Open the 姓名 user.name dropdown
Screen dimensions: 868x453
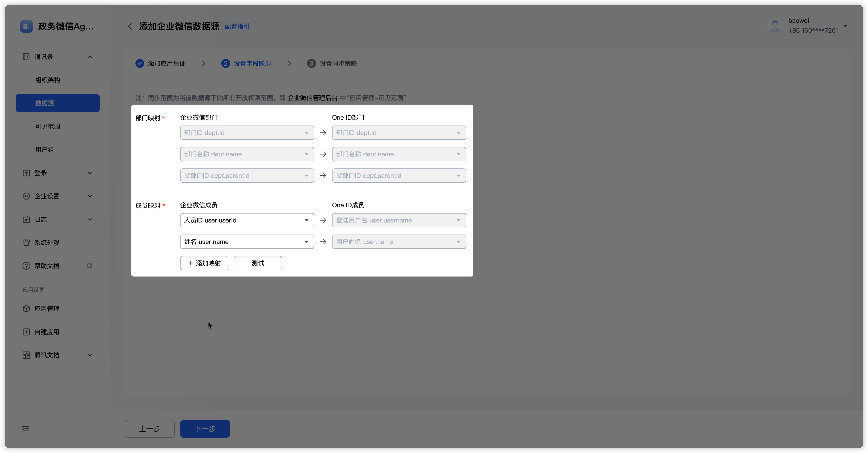[247, 242]
